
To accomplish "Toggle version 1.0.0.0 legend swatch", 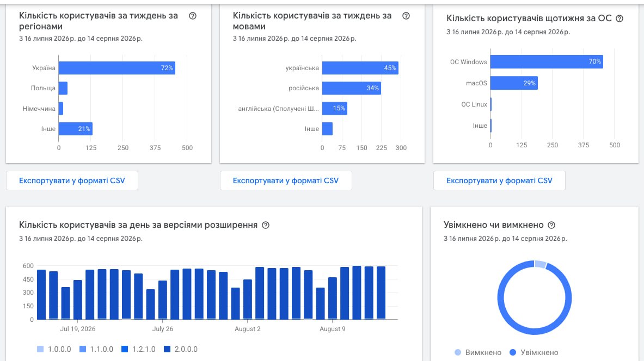I will (40, 349).
